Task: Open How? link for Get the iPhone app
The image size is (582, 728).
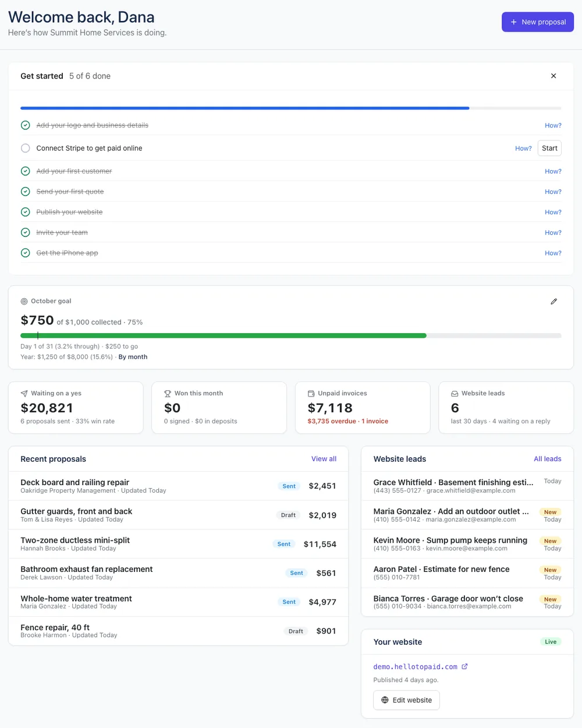Action: click(x=553, y=253)
